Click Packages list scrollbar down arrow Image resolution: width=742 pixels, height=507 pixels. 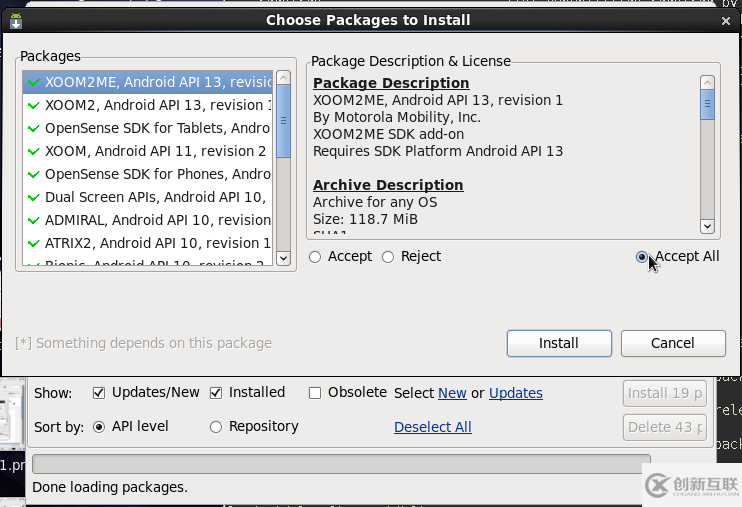(x=283, y=258)
